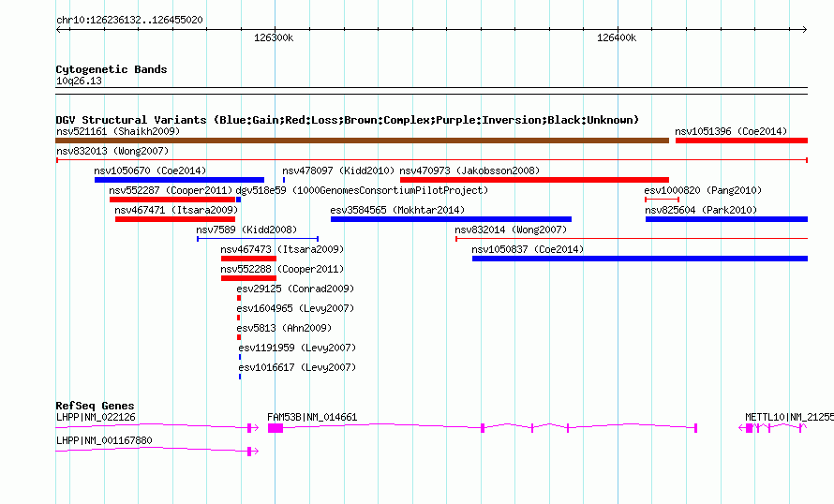Click the dgv518e59 (1000GenomesConsortiumPilotProject) label
Screen dimensions: 834x504
click(362, 190)
